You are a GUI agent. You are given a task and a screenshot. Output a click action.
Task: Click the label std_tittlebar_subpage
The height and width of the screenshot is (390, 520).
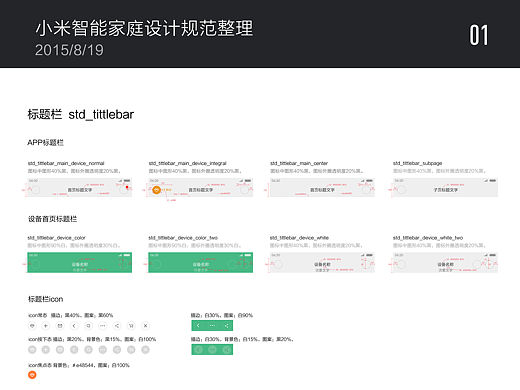pyautogui.click(x=417, y=163)
